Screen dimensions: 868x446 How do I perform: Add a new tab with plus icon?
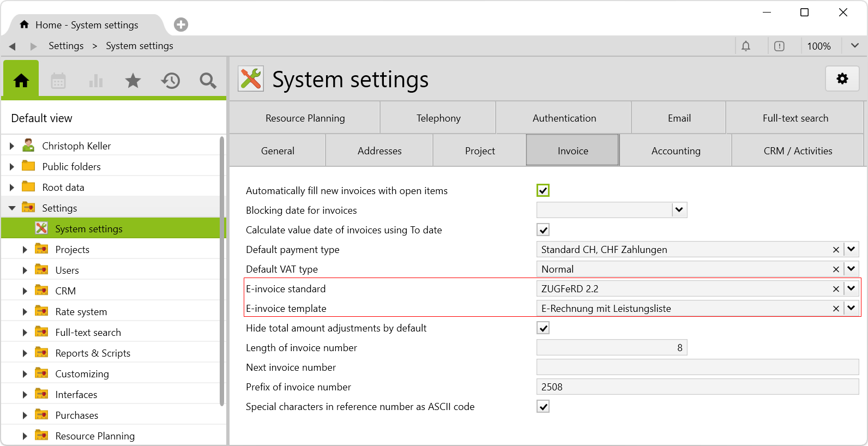pyautogui.click(x=181, y=25)
